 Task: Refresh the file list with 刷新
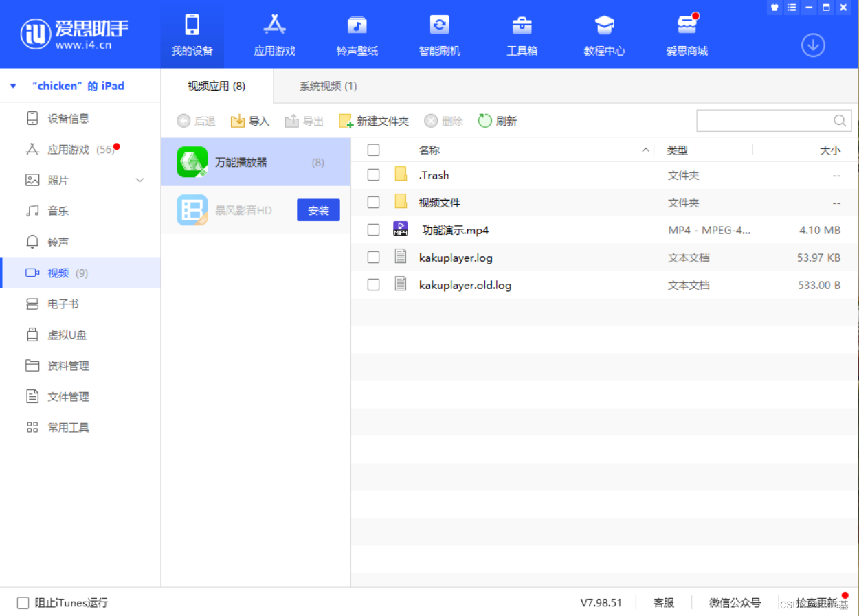click(498, 120)
